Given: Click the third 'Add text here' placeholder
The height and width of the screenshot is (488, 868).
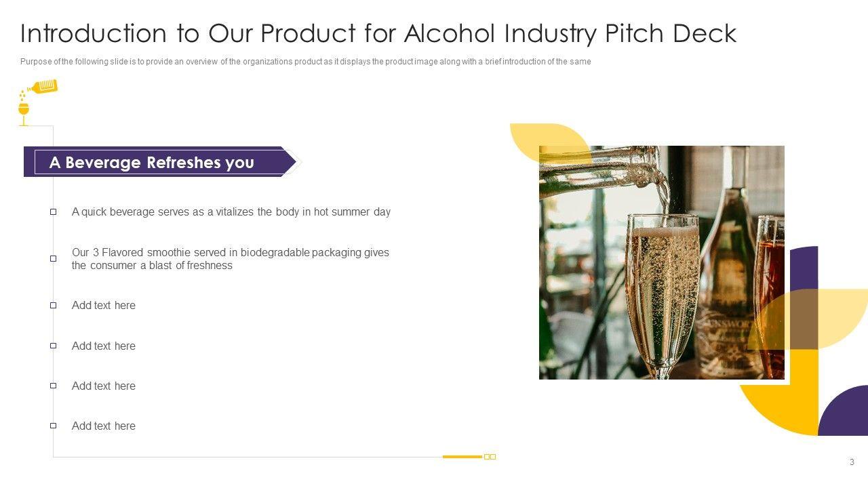Looking at the screenshot, I should [x=104, y=386].
